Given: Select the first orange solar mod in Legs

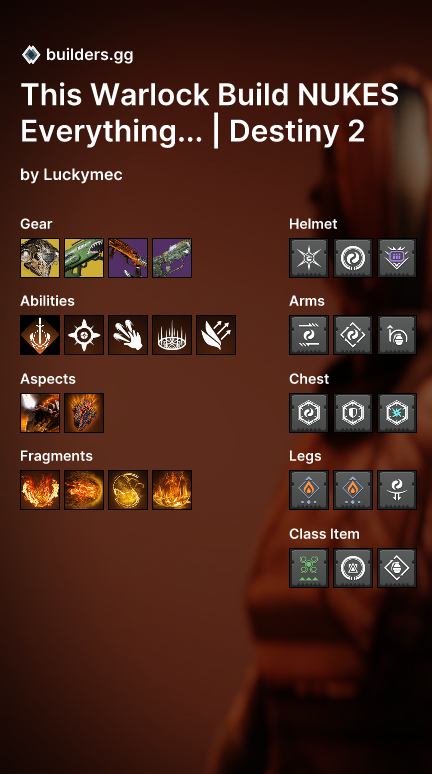Looking at the screenshot, I should [309, 490].
